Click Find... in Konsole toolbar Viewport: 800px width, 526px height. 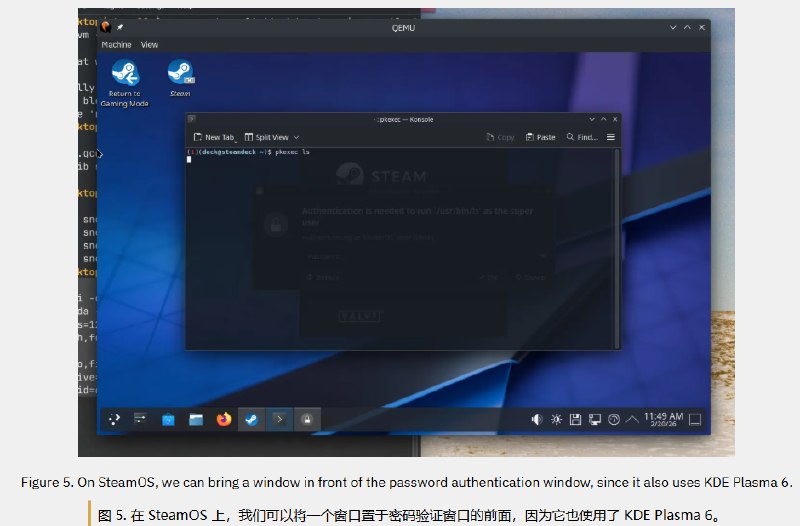[582, 137]
